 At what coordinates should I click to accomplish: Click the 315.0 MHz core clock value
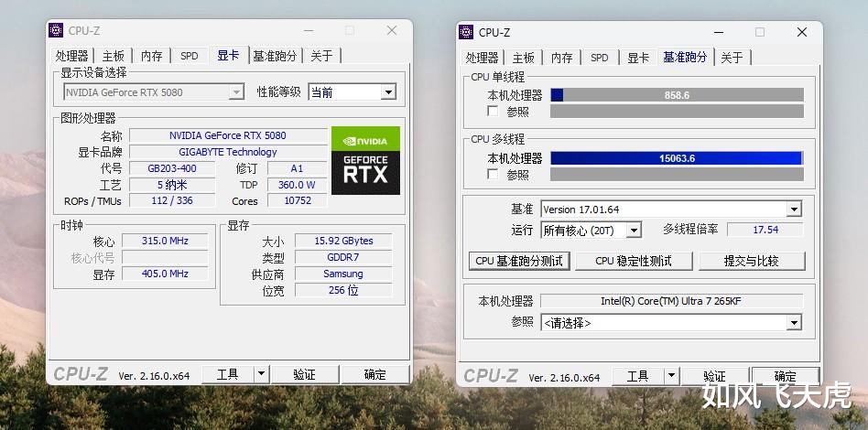click(165, 241)
